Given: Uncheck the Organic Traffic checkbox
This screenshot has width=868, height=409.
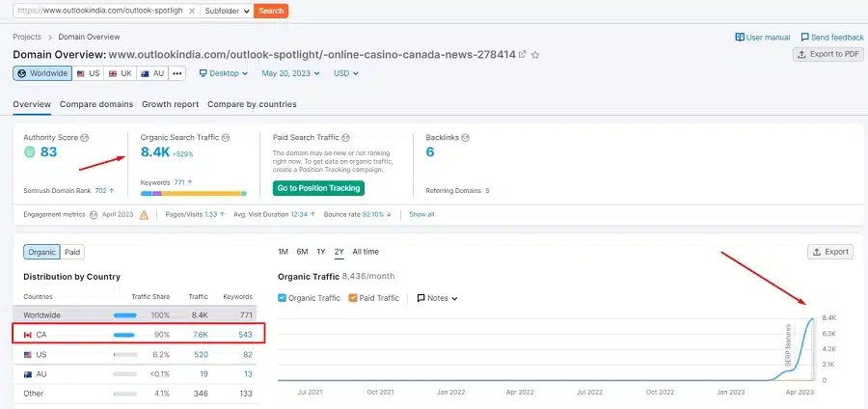Looking at the screenshot, I should (x=282, y=298).
